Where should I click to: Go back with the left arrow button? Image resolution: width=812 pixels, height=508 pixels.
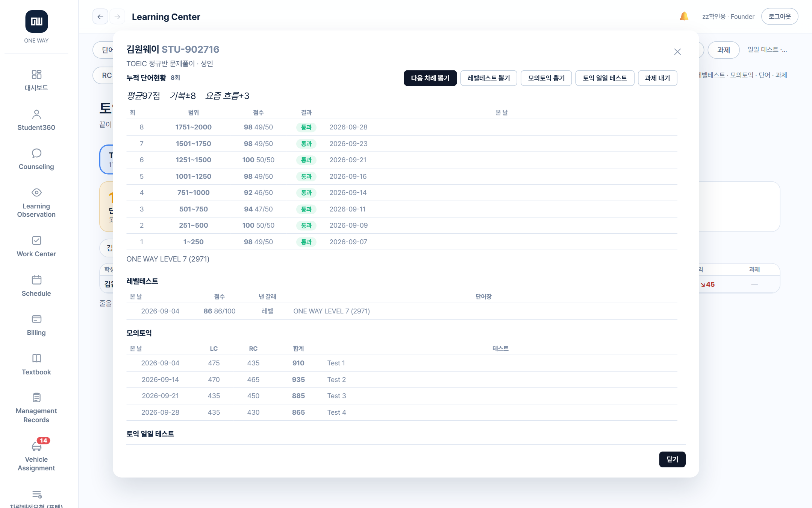pos(100,17)
